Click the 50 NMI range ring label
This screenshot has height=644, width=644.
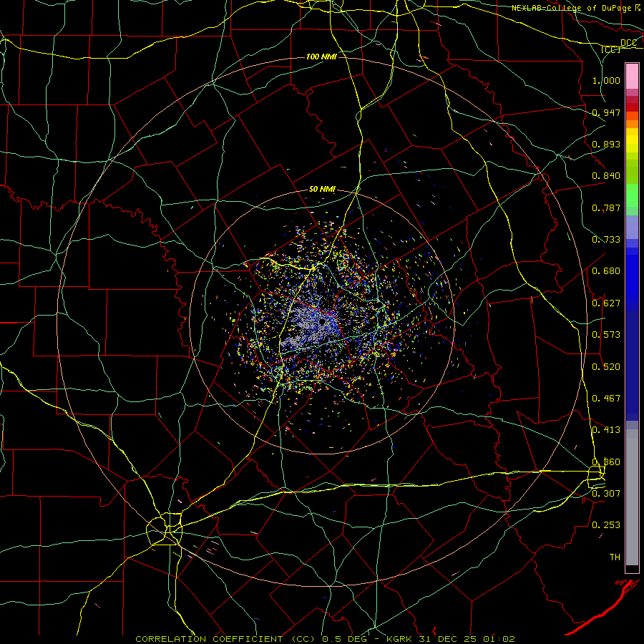point(322,189)
